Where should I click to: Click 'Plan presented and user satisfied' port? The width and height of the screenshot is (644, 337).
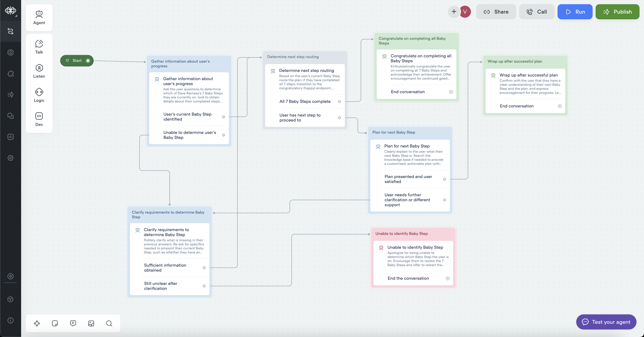[x=444, y=179]
